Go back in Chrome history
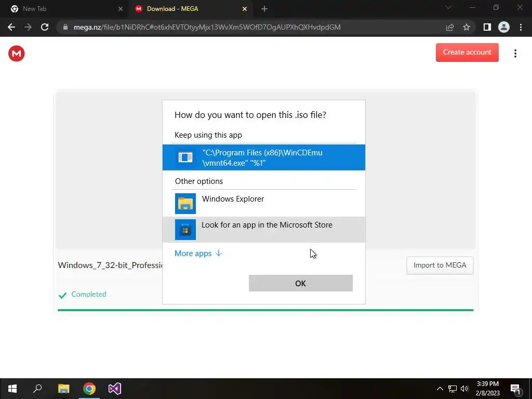 11,27
